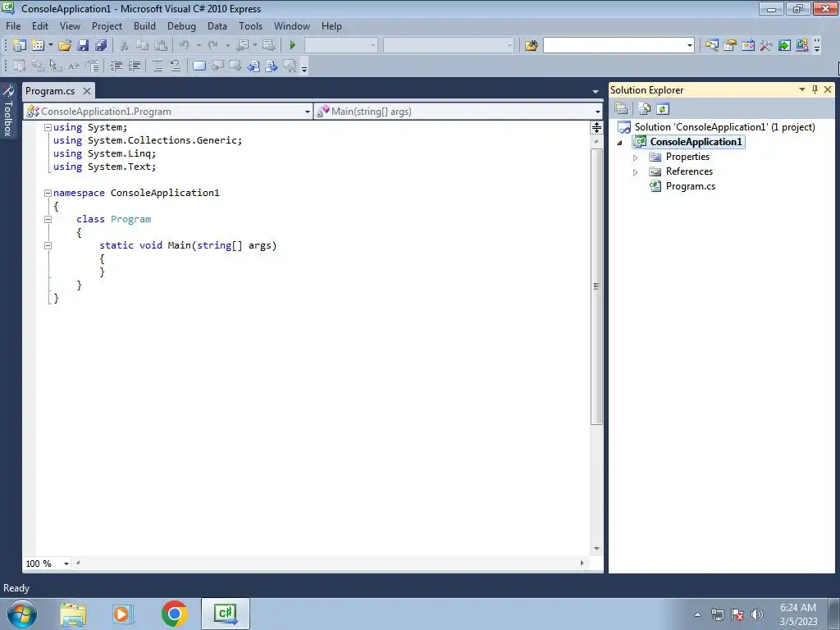Screen dimensions: 840x630
Task: Click the vertical scrollbar thumb in editor
Action: coord(596,286)
